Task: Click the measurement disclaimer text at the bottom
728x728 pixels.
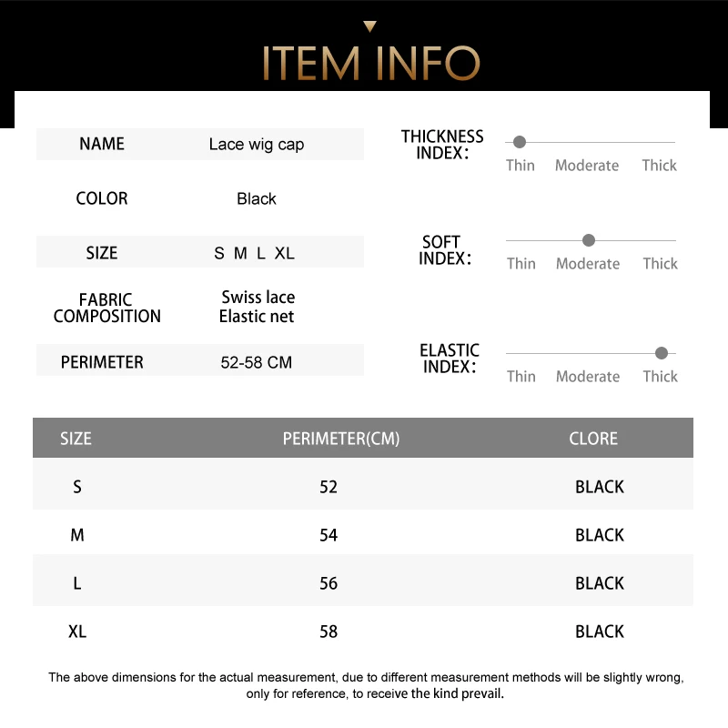Action: tap(367, 685)
